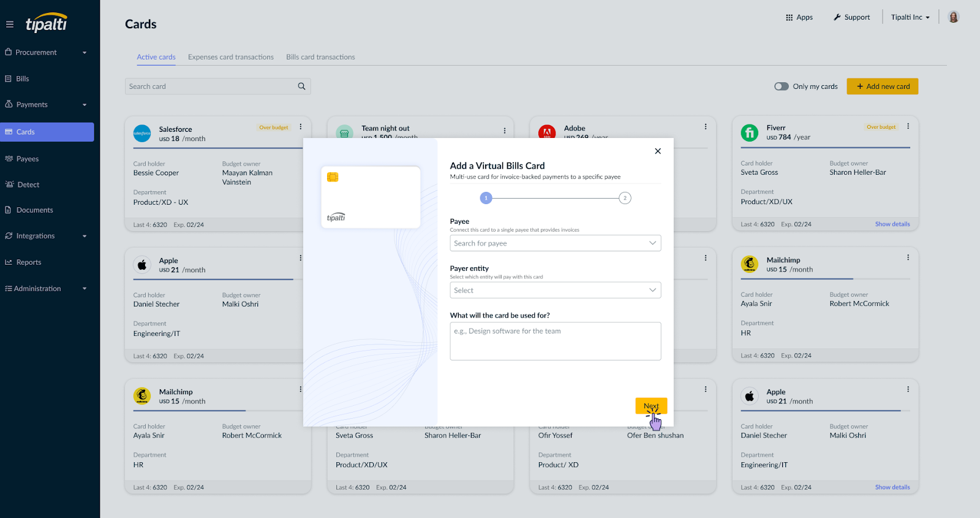The image size is (980, 518).
Task: Toggle Only my cards switch
Action: point(782,86)
